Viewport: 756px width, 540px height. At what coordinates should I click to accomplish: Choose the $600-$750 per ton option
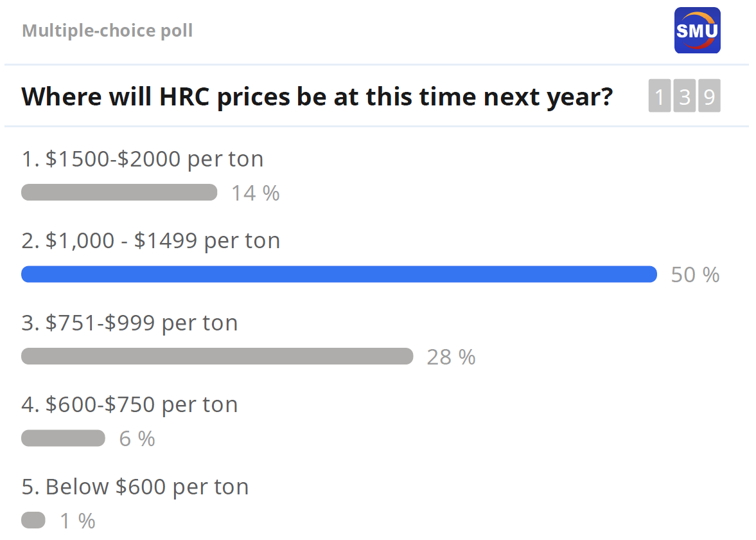130,404
